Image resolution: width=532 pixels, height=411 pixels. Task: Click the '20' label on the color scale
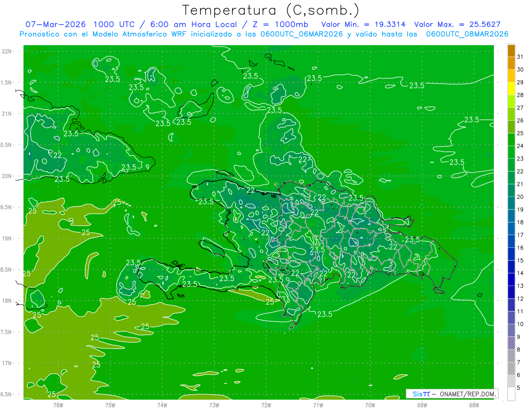tap(520, 197)
